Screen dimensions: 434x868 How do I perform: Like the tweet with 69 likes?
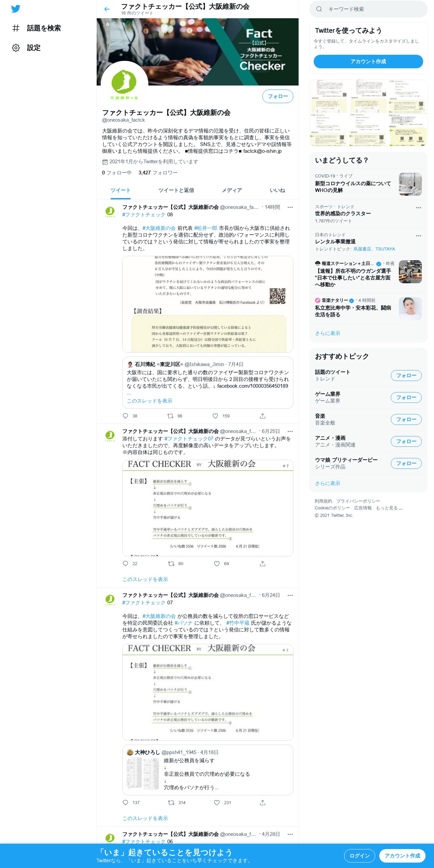pyautogui.click(x=217, y=563)
